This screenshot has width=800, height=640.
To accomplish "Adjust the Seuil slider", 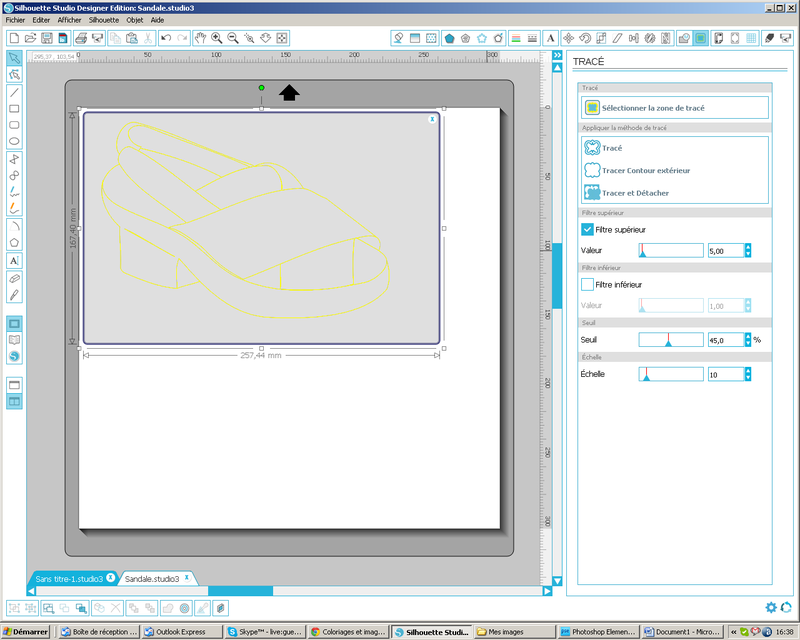I will pyautogui.click(x=671, y=339).
